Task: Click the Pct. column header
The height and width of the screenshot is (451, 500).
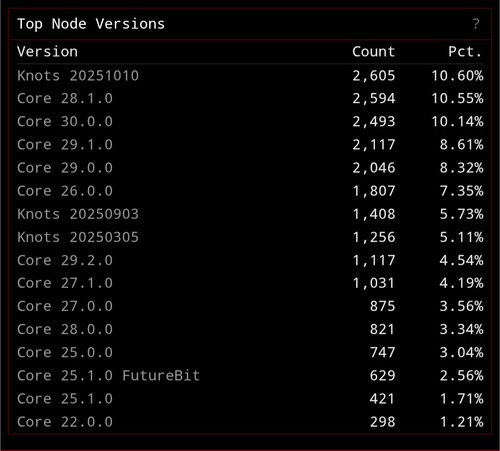Action: coord(465,52)
